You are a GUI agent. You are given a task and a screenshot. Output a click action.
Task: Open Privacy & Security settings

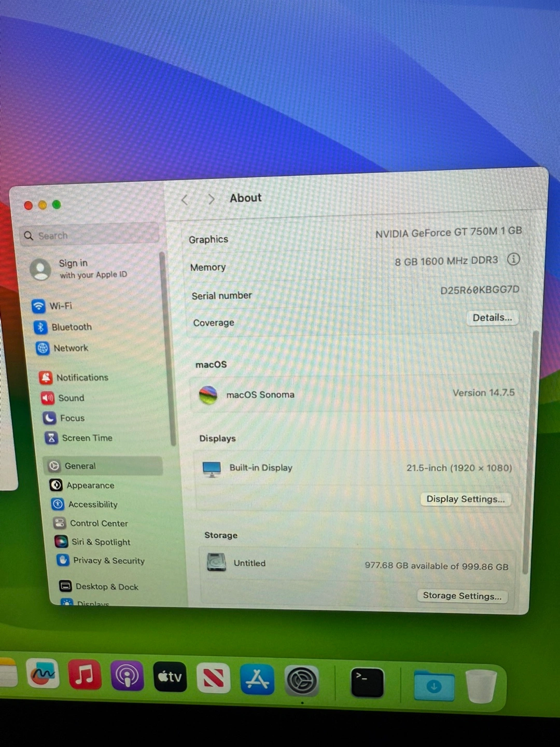point(101,560)
